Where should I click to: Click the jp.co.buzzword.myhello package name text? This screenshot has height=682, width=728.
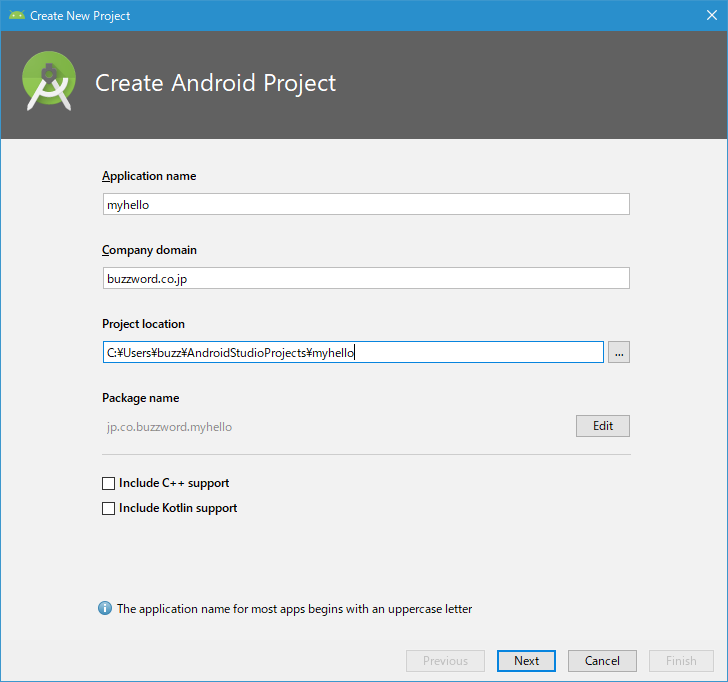tap(169, 427)
